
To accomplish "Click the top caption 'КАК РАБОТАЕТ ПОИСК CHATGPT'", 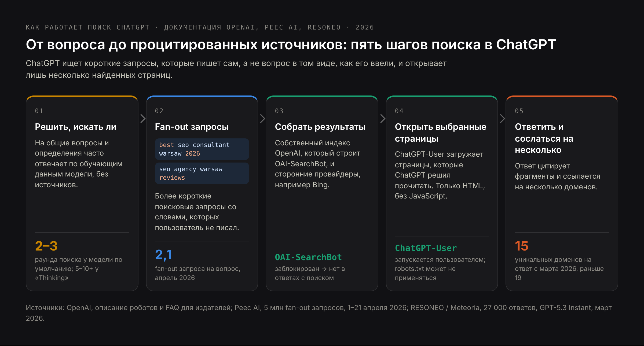I will click(87, 27).
